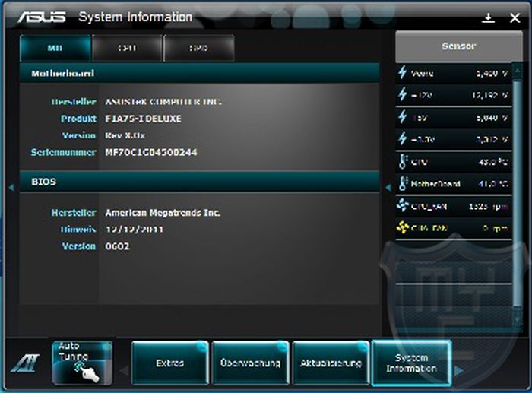Click the MotherBoard temperature reading value
This screenshot has width=532, height=393.
pyautogui.click(x=494, y=184)
